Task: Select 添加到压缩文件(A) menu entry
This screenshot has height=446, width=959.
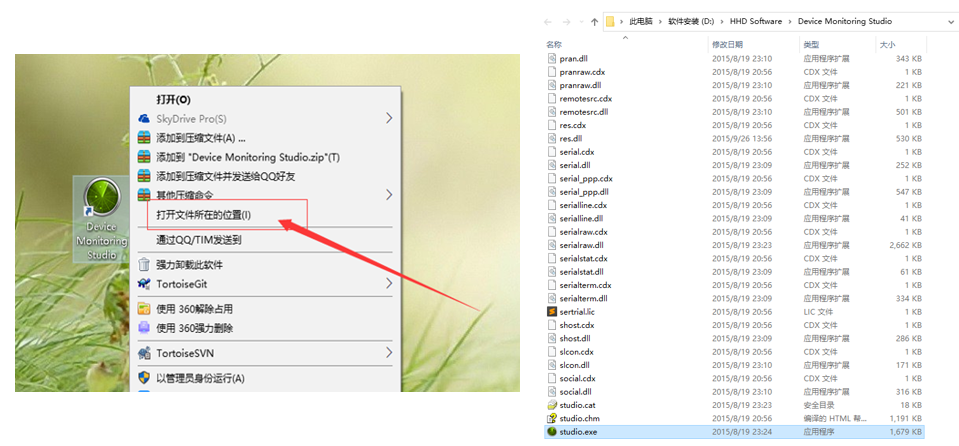Action: (267, 138)
